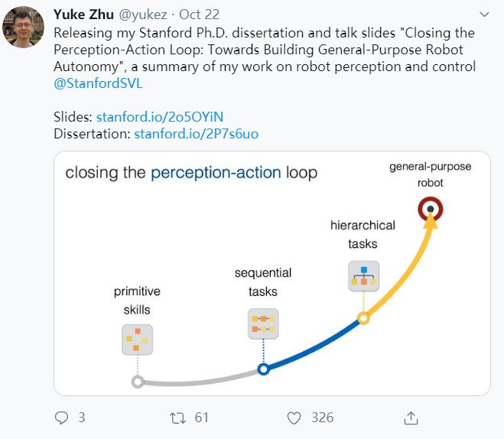Click the reply speech bubble icon
The image size is (504, 439).
[62, 418]
